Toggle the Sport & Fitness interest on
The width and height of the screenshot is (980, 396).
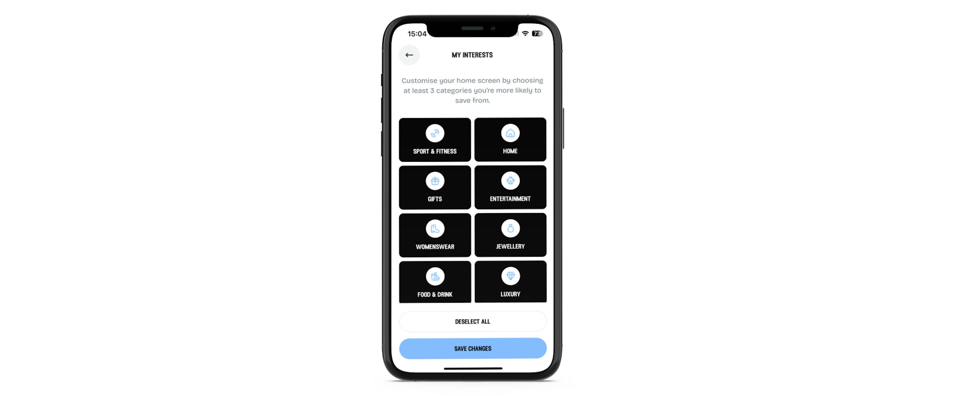(434, 139)
